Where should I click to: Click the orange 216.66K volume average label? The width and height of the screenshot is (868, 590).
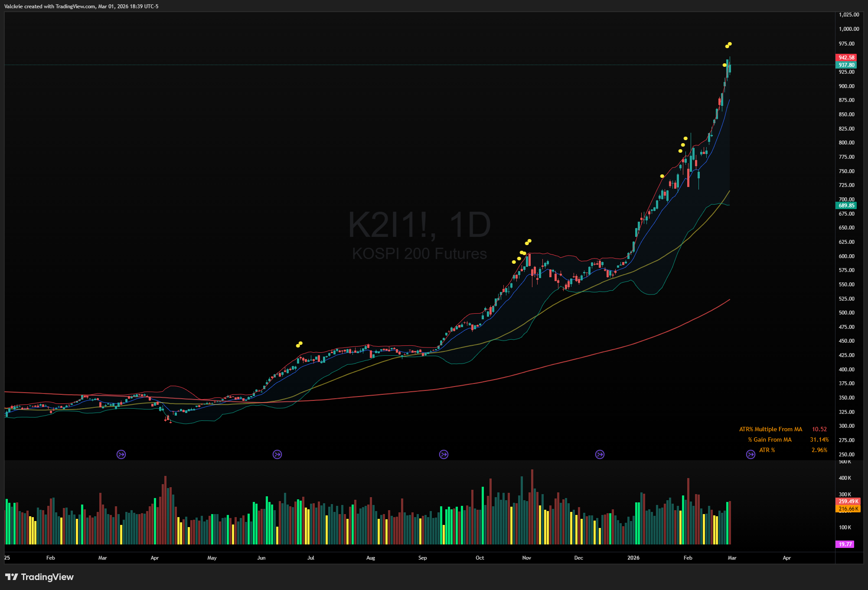click(848, 509)
